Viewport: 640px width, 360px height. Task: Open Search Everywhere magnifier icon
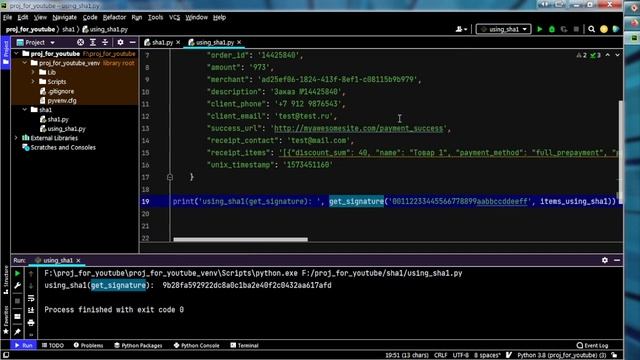591,29
